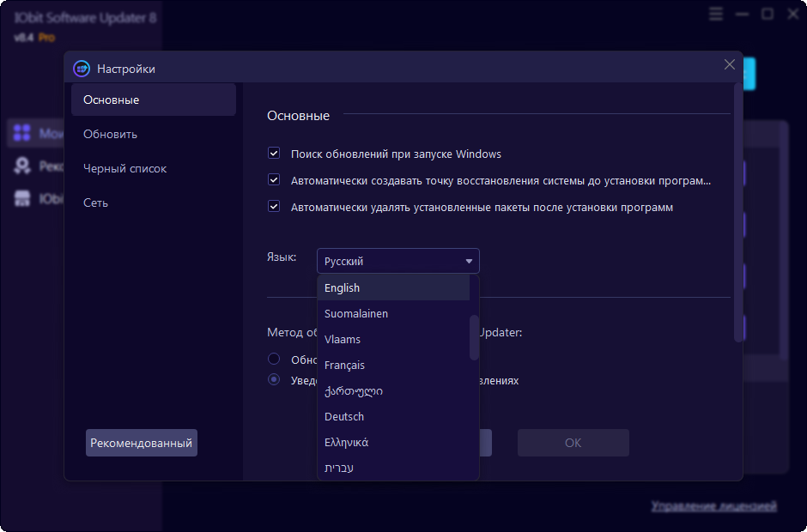
Task: Click the settings panel vertical scrollbar
Action: coord(738,212)
